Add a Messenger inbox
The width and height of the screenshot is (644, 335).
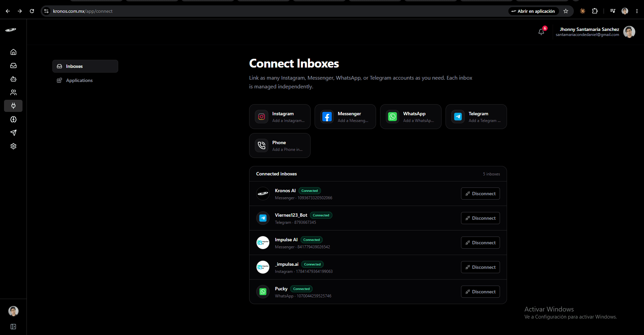tap(345, 117)
